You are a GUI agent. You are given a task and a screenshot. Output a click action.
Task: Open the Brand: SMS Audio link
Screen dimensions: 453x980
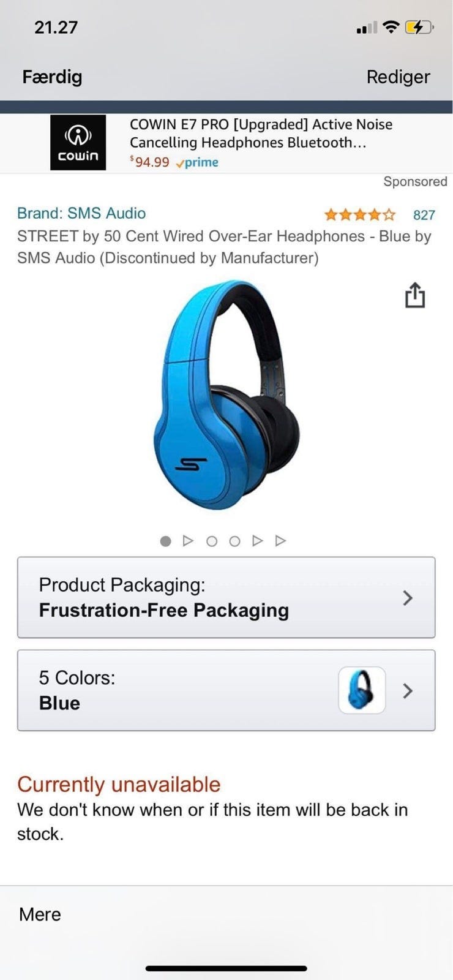click(x=81, y=213)
